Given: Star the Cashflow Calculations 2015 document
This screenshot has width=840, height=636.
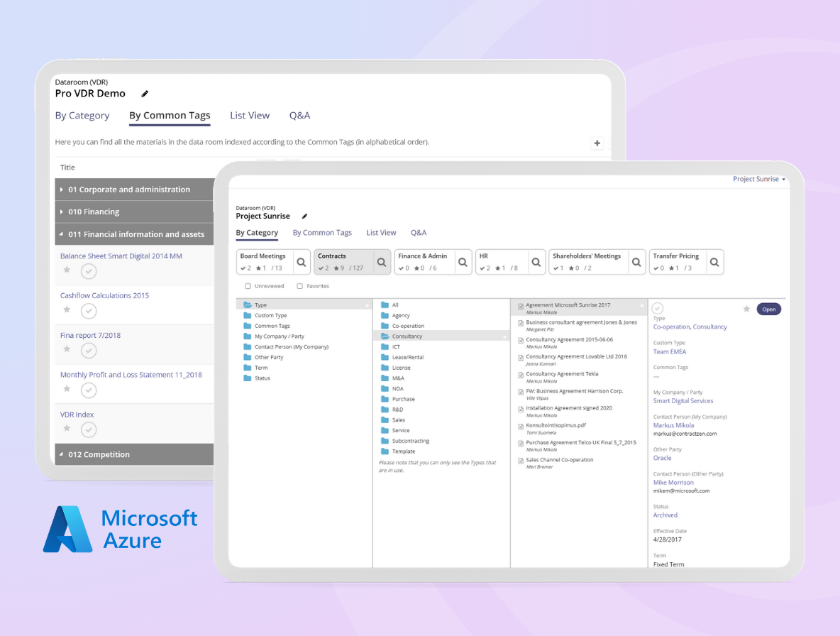Looking at the screenshot, I should coord(67,309).
